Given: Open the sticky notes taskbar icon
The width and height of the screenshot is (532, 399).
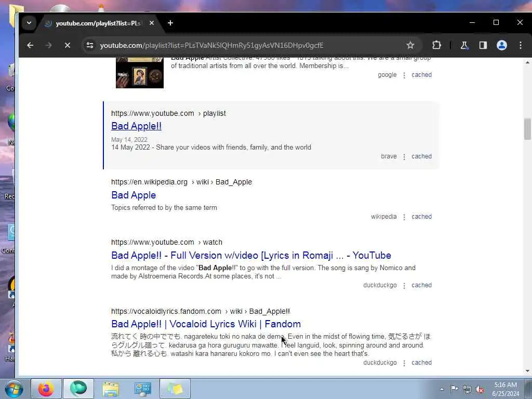Looking at the screenshot, I should click(x=175, y=389).
